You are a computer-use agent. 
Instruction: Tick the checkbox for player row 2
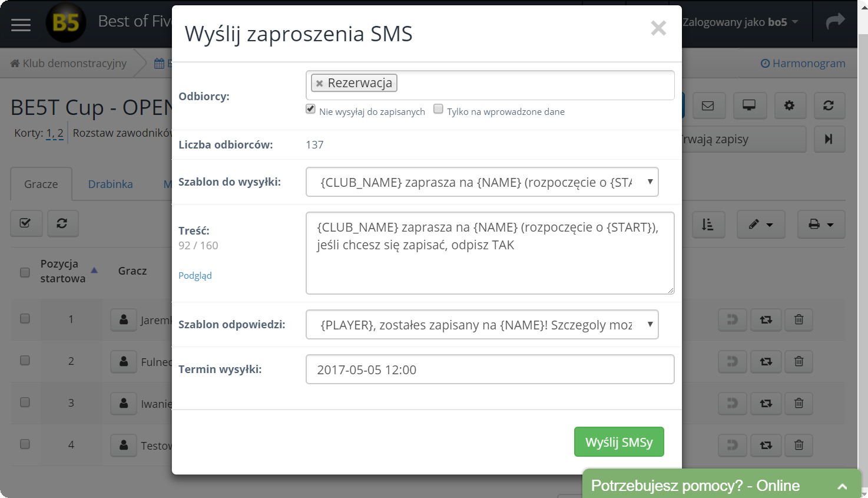tap(25, 361)
